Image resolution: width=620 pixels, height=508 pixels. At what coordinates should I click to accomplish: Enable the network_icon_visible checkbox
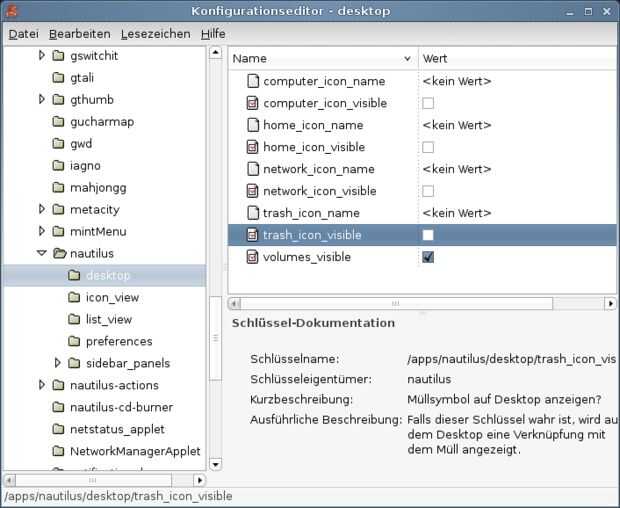pos(428,191)
